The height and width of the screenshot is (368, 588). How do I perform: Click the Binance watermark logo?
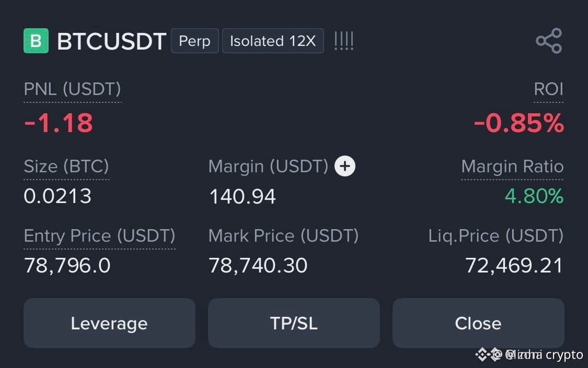481,354
